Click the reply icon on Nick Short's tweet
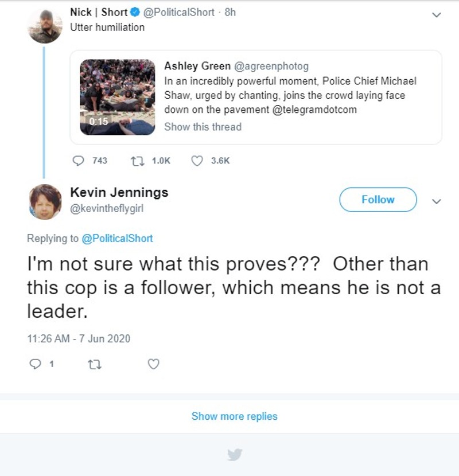 79,161
